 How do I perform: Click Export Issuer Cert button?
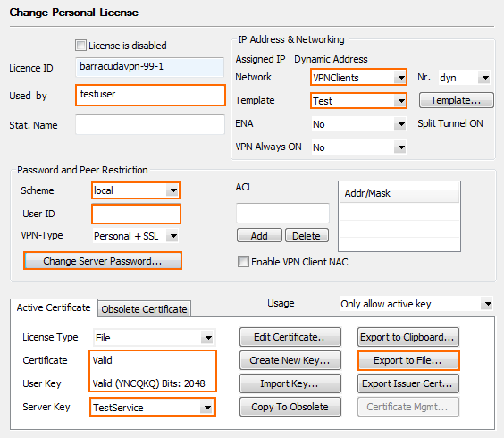point(408,383)
